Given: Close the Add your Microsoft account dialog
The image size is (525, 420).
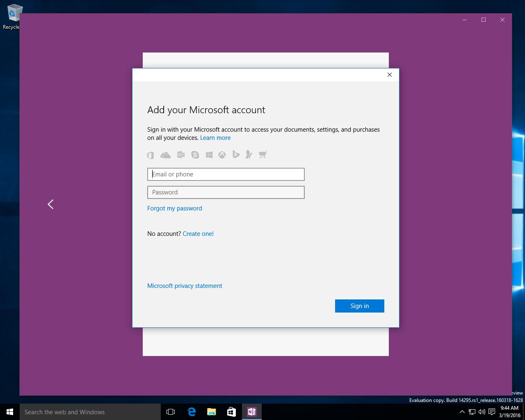Looking at the screenshot, I should click(390, 75).
